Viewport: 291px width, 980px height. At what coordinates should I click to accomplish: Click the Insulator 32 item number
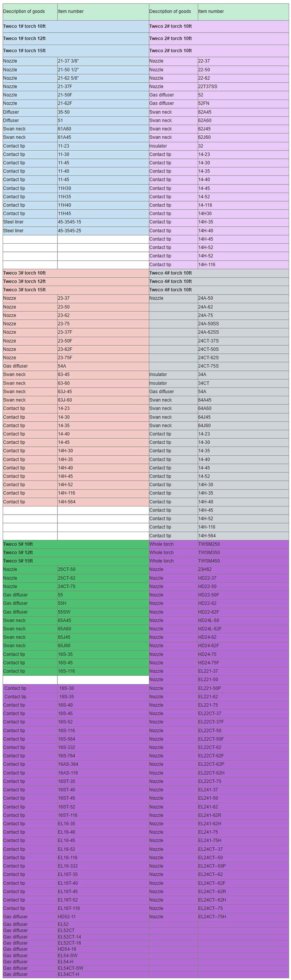(x=201, y=146)
